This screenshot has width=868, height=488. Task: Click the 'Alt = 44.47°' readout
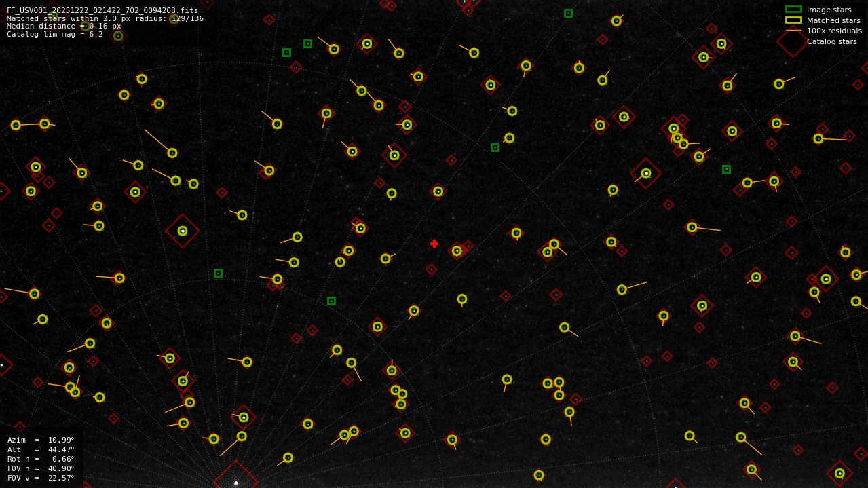41,449
